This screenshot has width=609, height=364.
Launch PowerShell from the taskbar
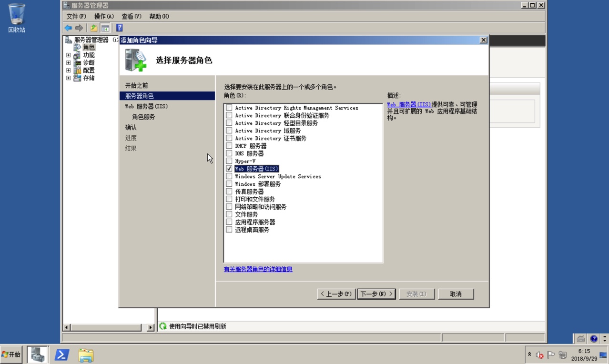pos(62,354)
